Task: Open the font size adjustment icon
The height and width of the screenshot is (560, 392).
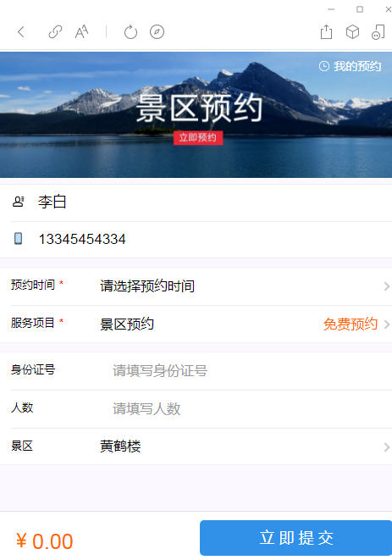Action: tap(81, 32)
